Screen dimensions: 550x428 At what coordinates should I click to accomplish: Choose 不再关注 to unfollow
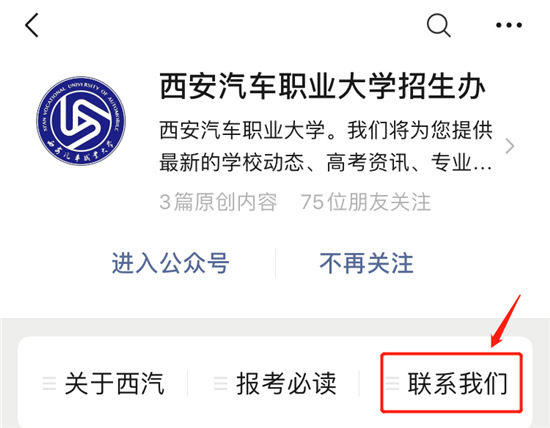point(367,263)
